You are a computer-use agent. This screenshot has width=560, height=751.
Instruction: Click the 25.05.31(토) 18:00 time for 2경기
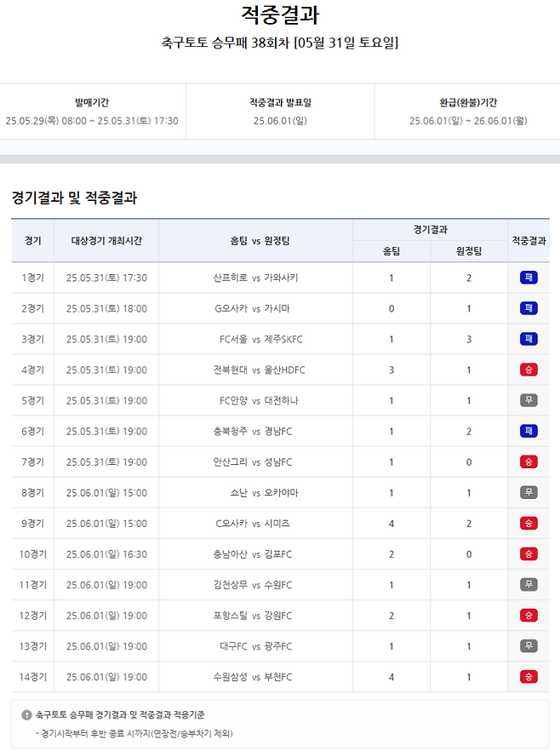coord(106,308)
